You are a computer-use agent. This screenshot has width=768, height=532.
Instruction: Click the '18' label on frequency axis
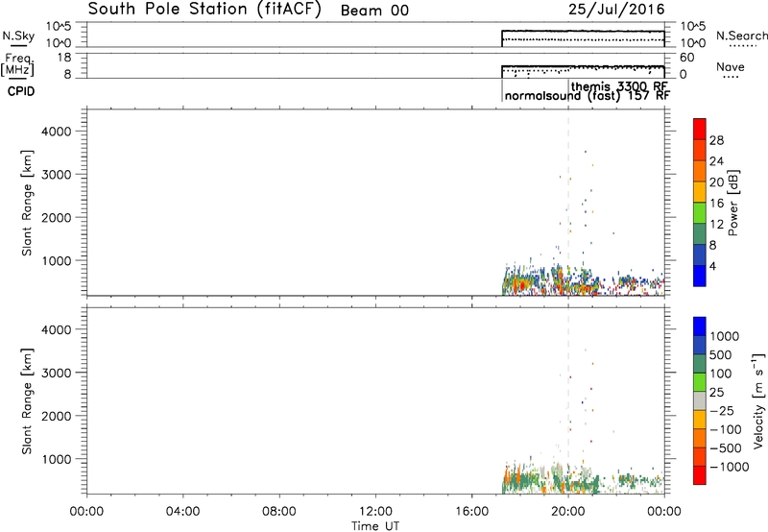(x=64, y=58)
